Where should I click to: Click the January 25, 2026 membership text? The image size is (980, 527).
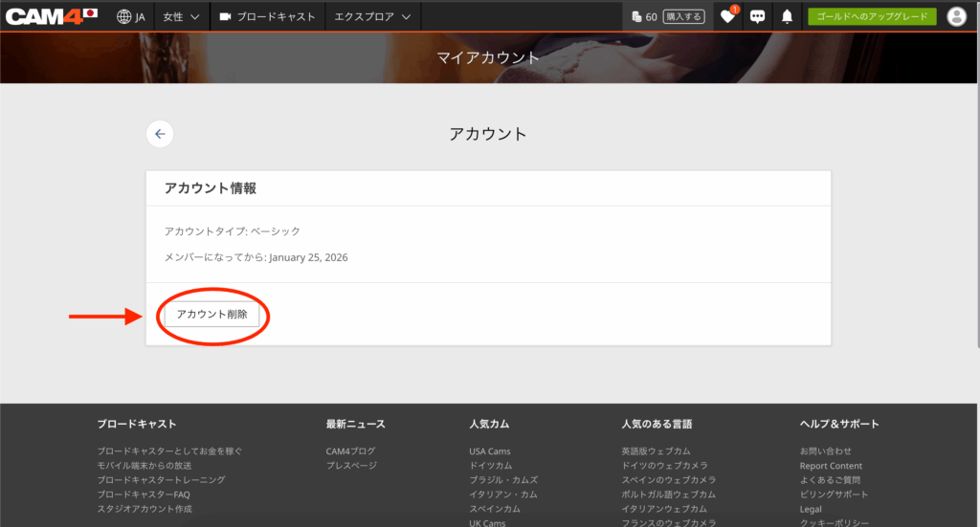308,257
